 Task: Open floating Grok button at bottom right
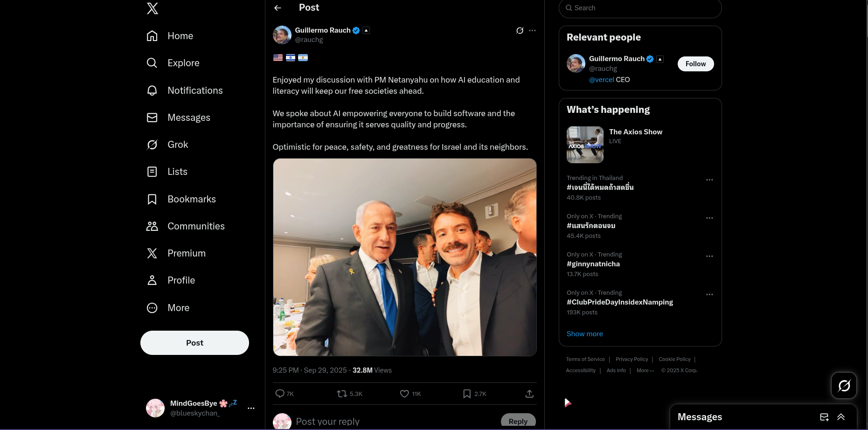tap(844, 385)
